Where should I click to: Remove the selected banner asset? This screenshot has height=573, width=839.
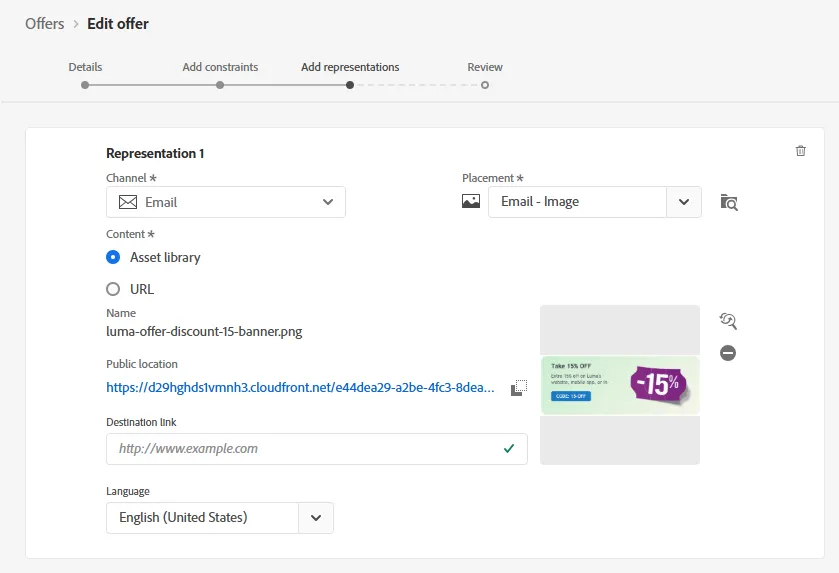[x=728, y=353]
